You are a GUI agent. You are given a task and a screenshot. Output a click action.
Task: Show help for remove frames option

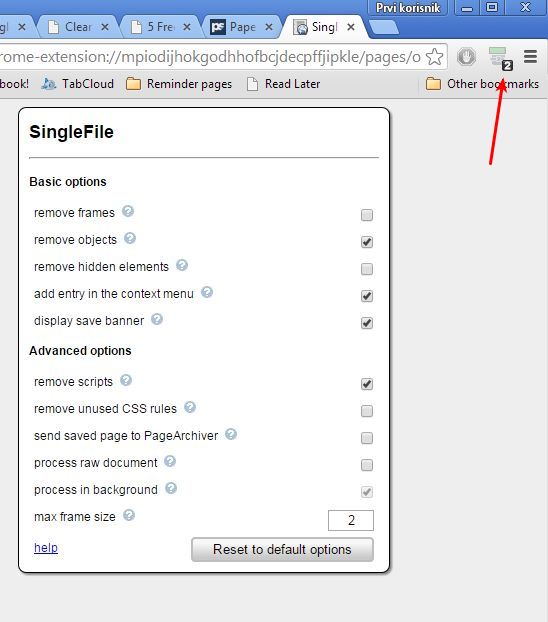(x=128, y=211)
